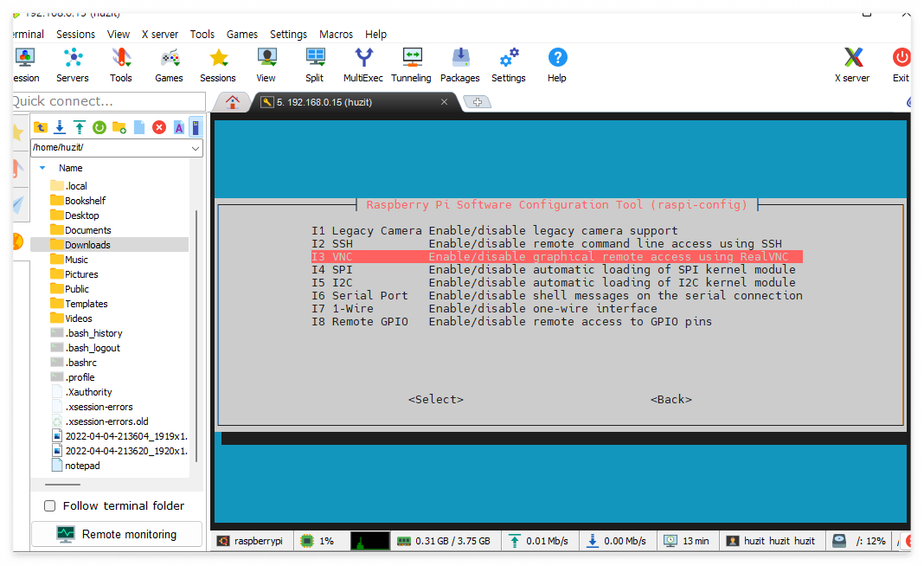Select the I8 Remote GPIO option
The image size is (924, 566).
[x=511, y=321]
